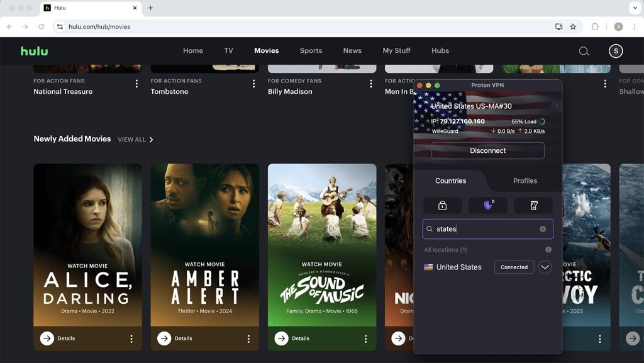Image resolution: width=644 pixels, height=363 pixels.
Task: Open View All for Newly Added Movies
Action: point(135,140)
